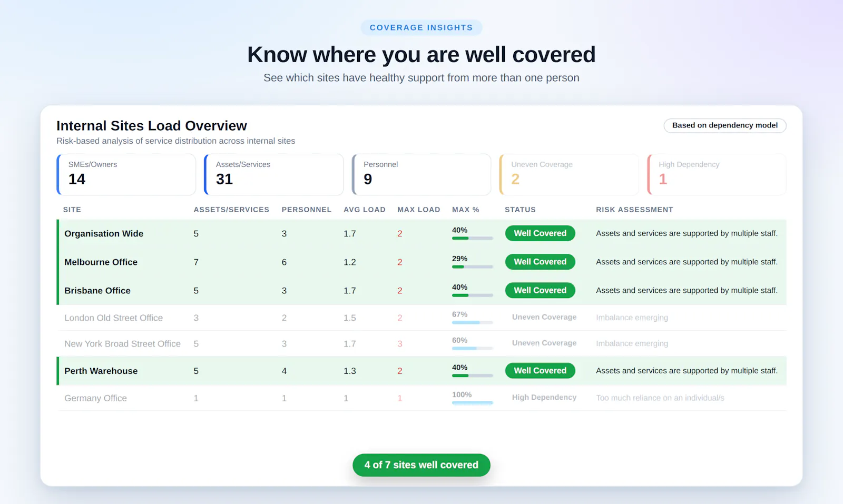Viewport: 843px width, 504px height.
Task: Select the Uneven Coverage summary card
Action: point(569,174)
